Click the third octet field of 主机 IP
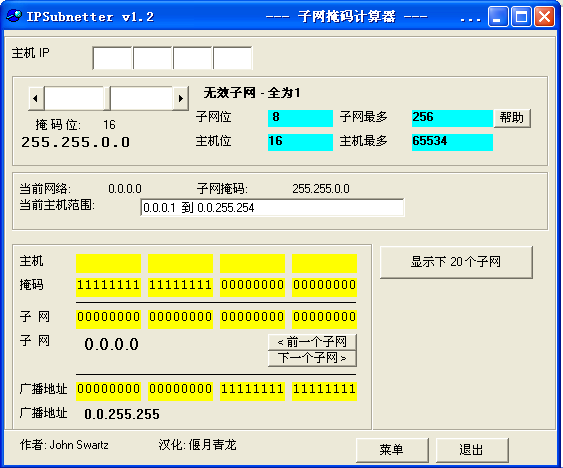The width and height of the screenshot is (563, 468). pyautogui.click(x=193, y=58)
